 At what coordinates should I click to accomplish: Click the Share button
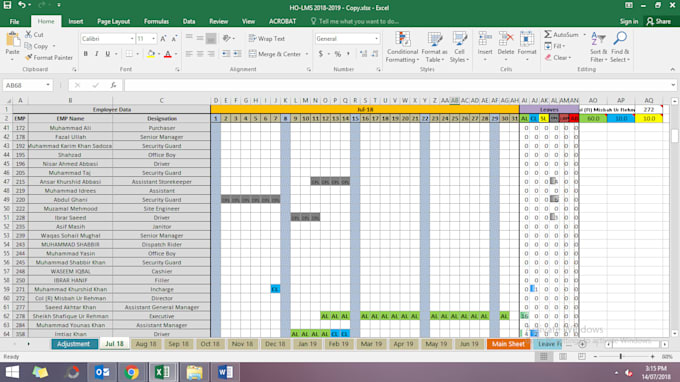point(658,21)
